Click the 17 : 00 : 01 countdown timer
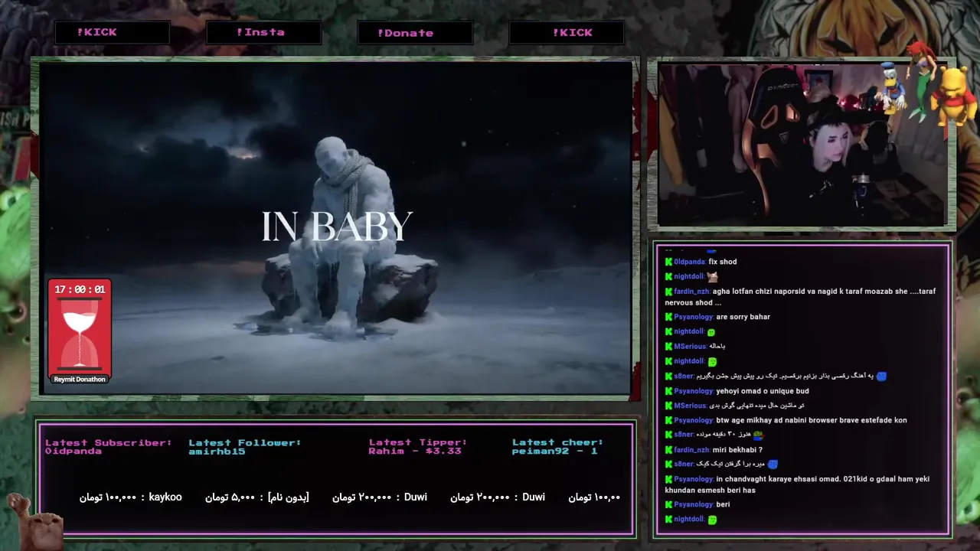Image resolution: width=980 pixels, height=551 pixels. point(80,289)
